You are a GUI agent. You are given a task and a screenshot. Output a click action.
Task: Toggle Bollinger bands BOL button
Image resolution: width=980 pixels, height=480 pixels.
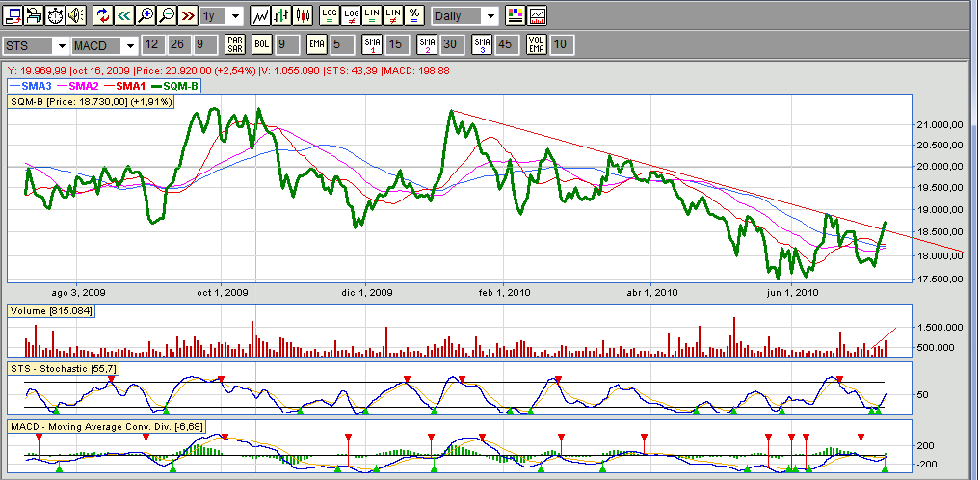[261, 44]
